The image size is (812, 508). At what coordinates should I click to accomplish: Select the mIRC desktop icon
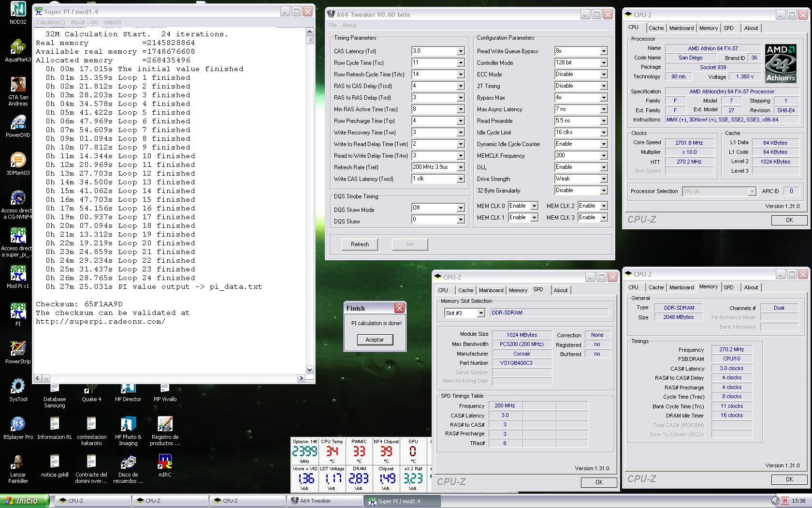165,466
